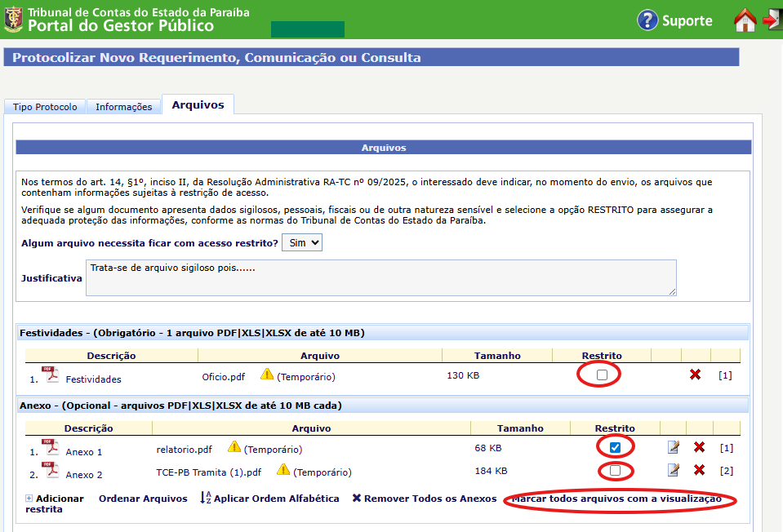This screenshot has width=783, height=532.
Task: Click the A-Z sort icon for alphabetical order
Action: [x=205, y=498]
